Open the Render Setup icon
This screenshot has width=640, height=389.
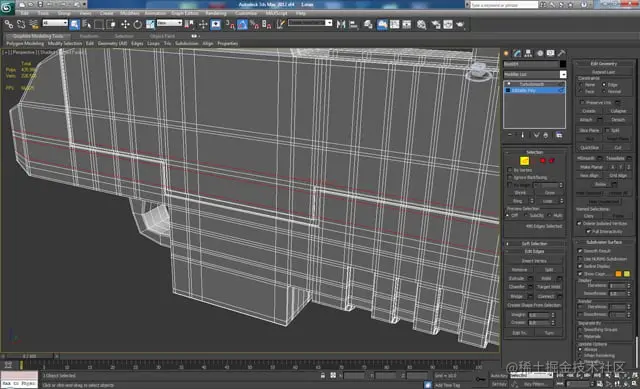[436, 24]
